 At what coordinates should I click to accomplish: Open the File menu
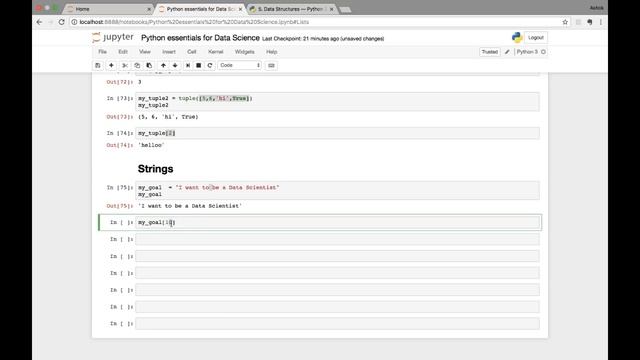click(x=102, y=52)
